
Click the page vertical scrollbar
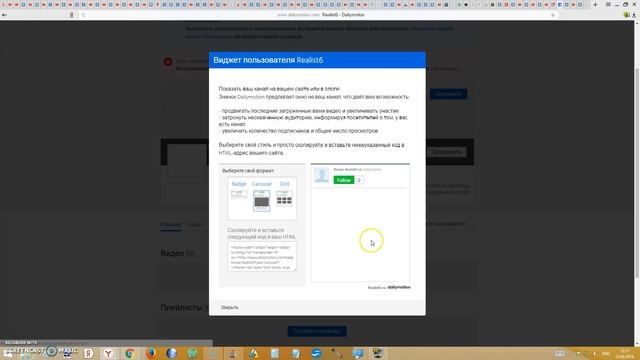tap(637, 173)
